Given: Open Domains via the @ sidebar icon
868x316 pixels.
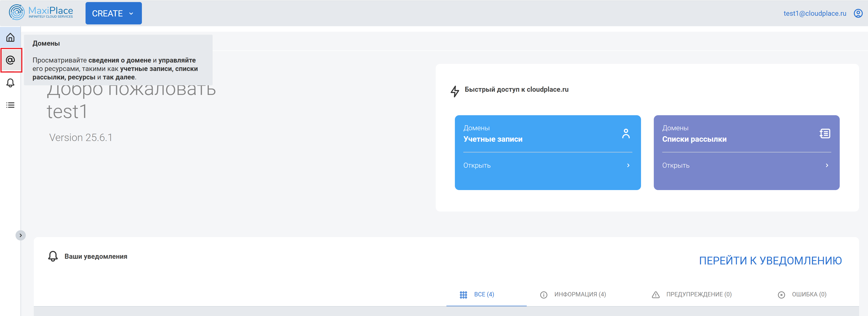Looking at the screenshot, I should click(10, 60).
